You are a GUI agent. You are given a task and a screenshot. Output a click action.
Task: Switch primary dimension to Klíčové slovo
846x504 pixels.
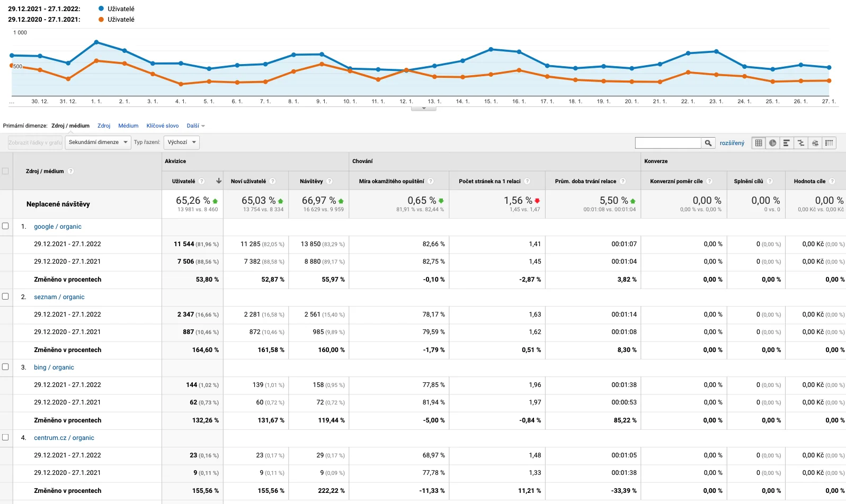tap(162, 126)
